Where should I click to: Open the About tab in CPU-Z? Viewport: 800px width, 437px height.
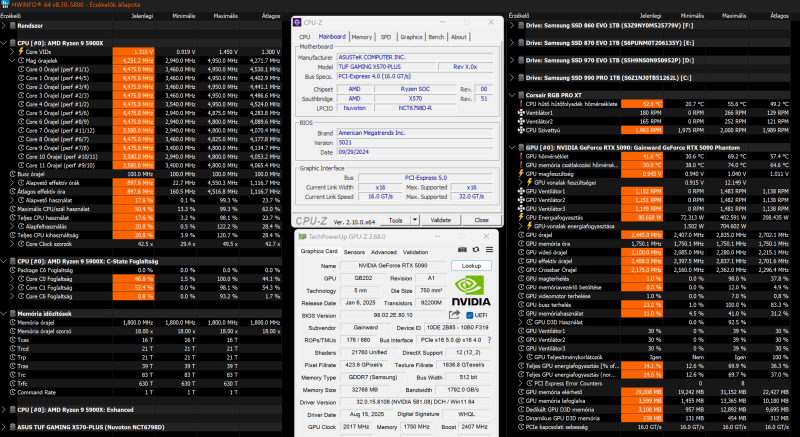coord(459,37)
